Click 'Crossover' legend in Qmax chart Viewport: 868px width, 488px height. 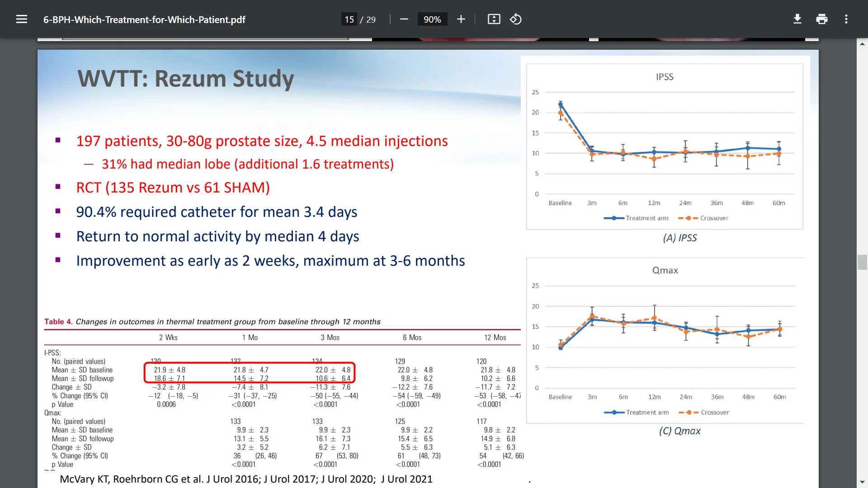tap(704, 413)
